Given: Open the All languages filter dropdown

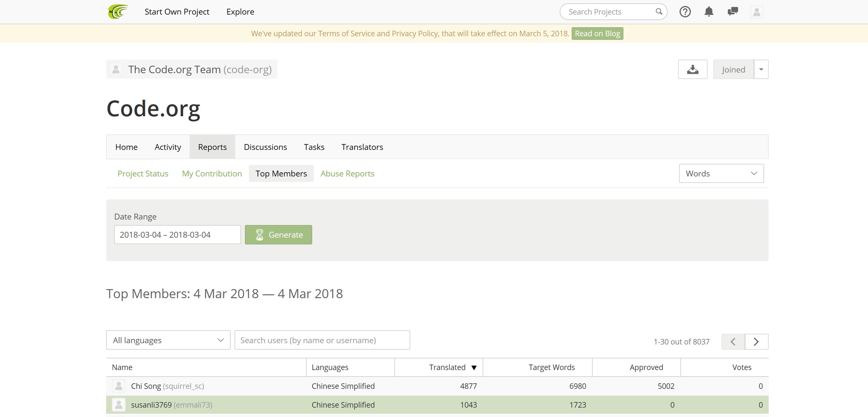Looking at the screenshot, I should [x=168, y=340].
